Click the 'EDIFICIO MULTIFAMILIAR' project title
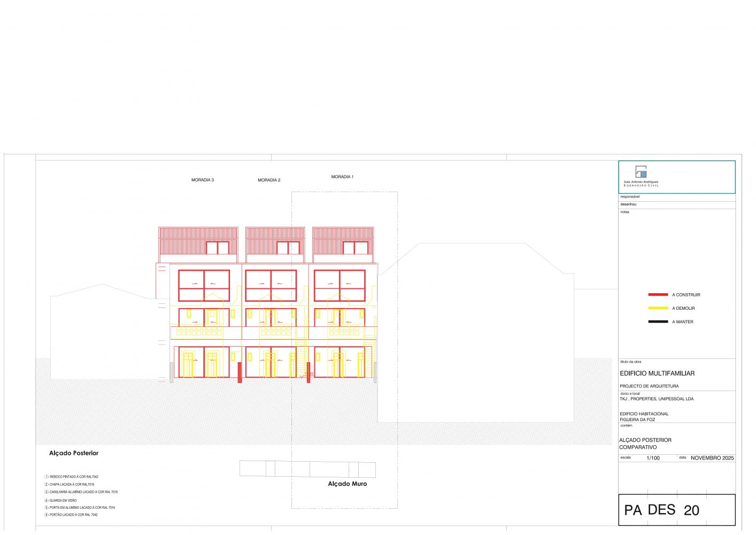This screenshot has width=756, height=535. pos(657,373)
